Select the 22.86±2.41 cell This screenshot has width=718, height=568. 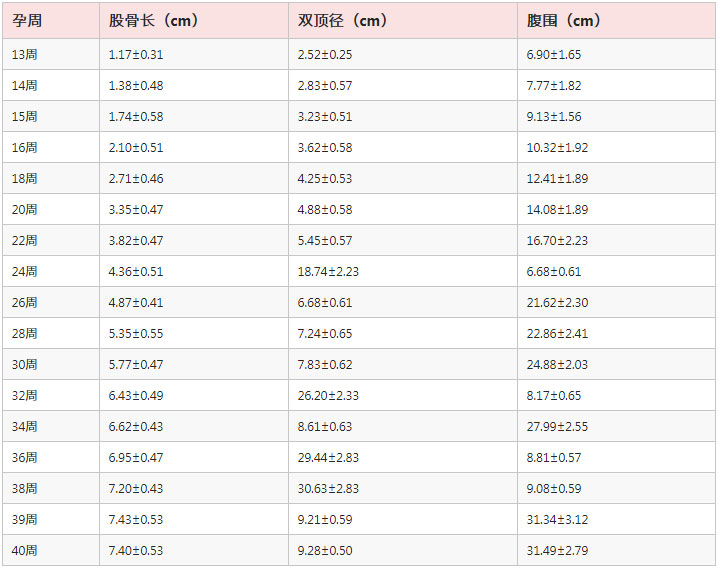pyautogui.click(x=558, y=334)
